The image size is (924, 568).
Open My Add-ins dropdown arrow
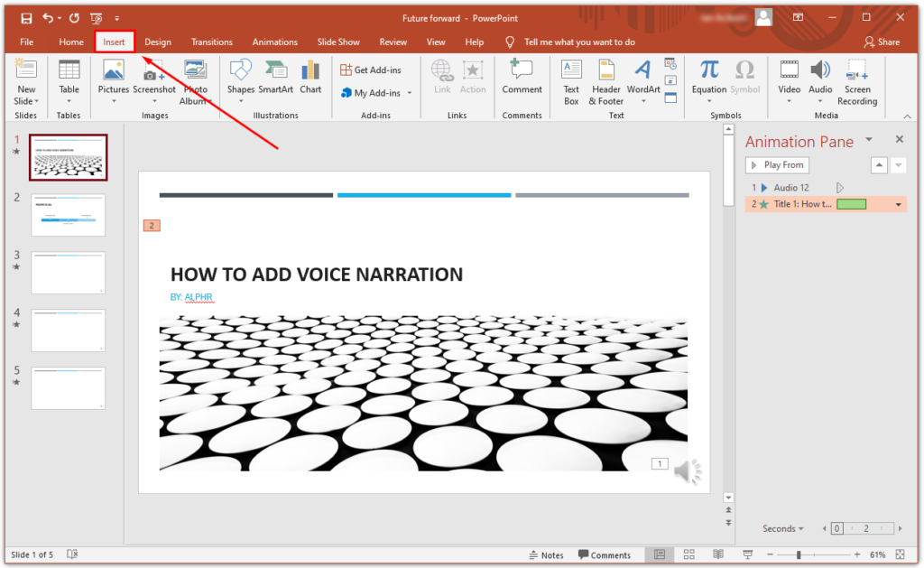click(410, 93)
